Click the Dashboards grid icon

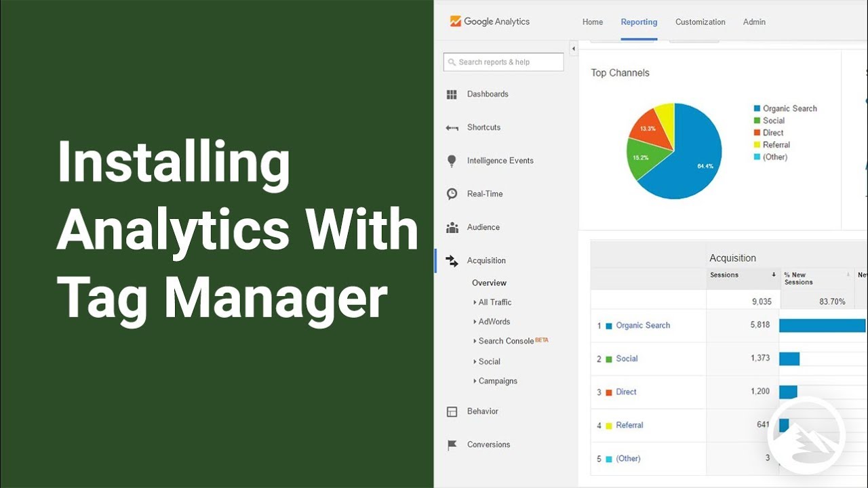452,95
